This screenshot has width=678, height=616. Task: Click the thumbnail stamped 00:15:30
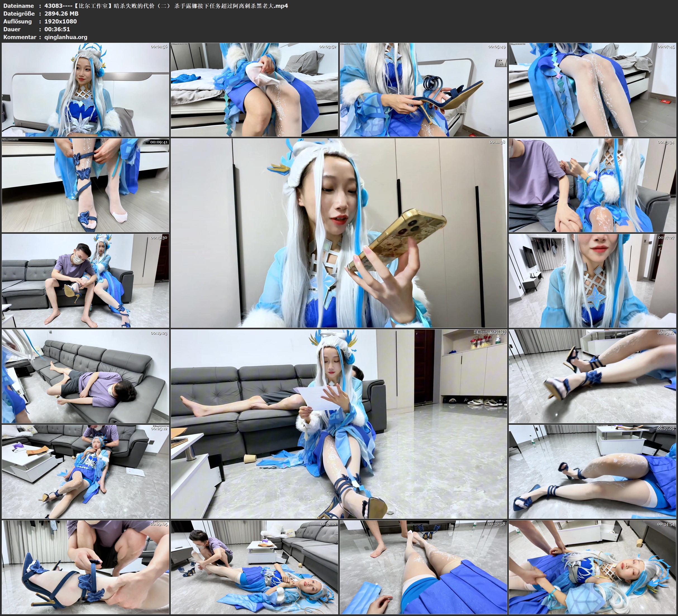point(85,281)
